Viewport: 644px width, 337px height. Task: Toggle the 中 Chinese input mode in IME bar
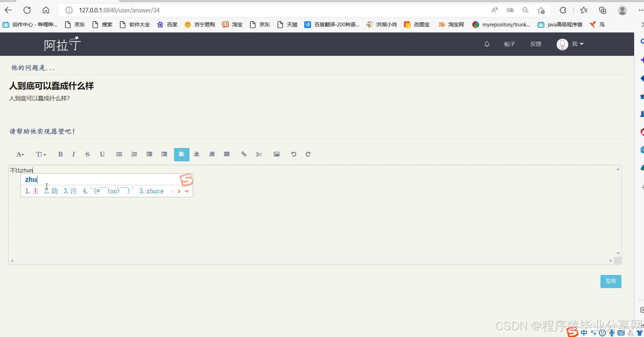click(x=584, y=333)
